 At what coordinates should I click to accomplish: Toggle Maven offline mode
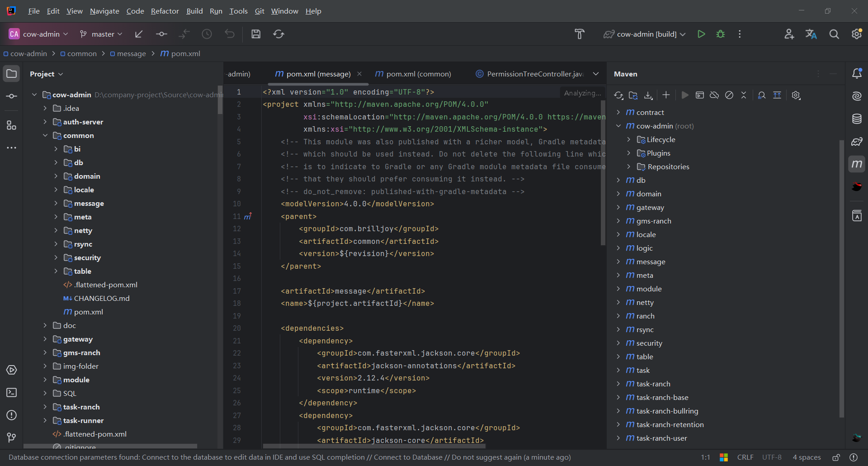tap(714, 95)
